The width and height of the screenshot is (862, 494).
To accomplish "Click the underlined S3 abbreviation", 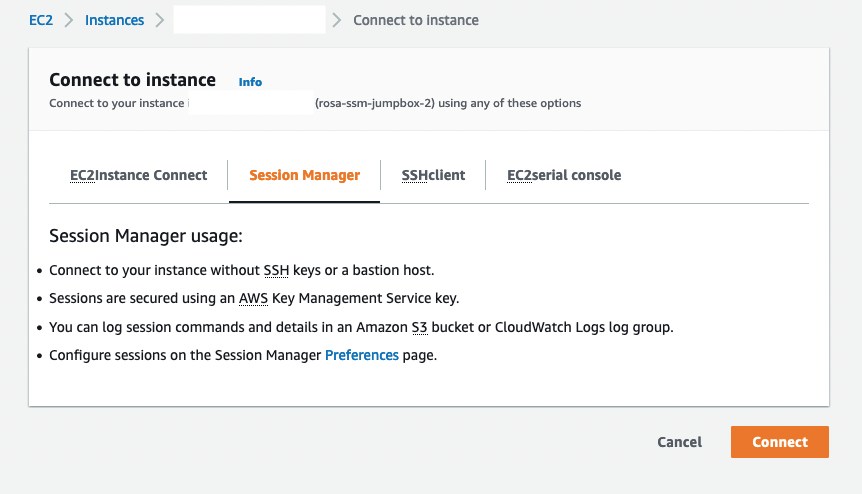I will 419,328.
